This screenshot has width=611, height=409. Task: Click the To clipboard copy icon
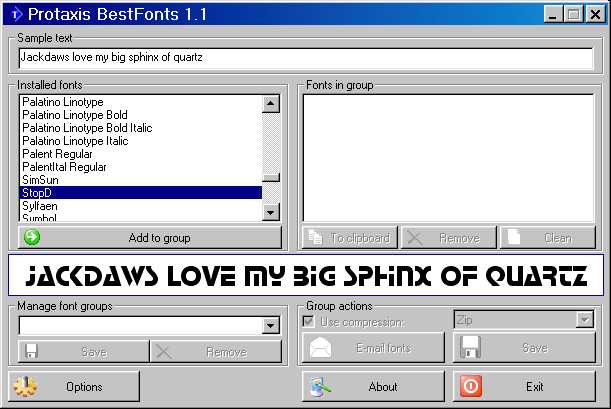[x=316, y=238]
